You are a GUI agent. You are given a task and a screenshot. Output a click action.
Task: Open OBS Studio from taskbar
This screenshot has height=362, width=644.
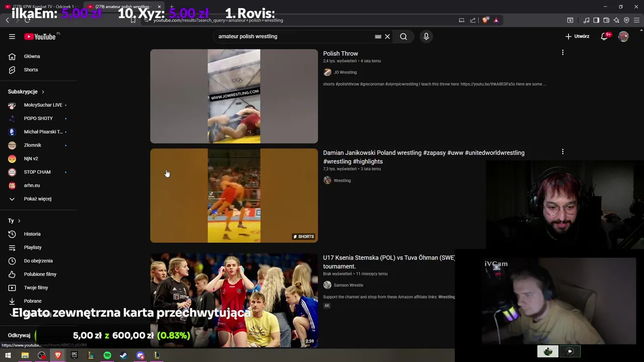coord(42,355)
